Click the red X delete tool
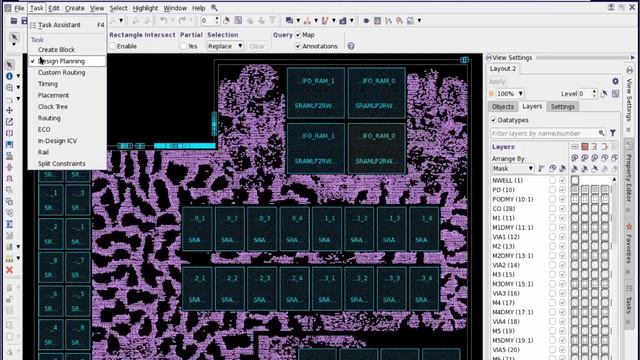The width and height of the screenshot is (640, 360). (9, 270)
